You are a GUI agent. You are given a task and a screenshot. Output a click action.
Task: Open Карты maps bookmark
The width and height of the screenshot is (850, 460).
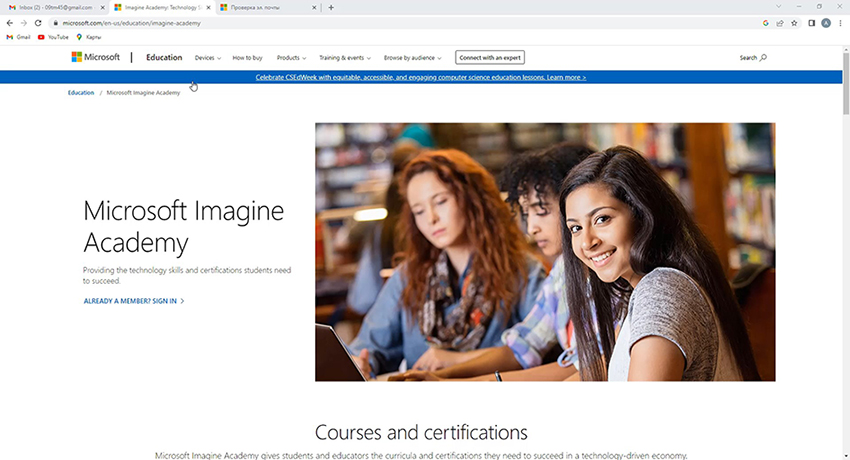point(89,37)
